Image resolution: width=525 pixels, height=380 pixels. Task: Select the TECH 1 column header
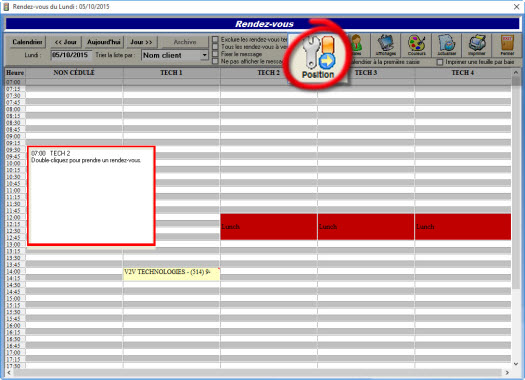click(x=171, y=73)
